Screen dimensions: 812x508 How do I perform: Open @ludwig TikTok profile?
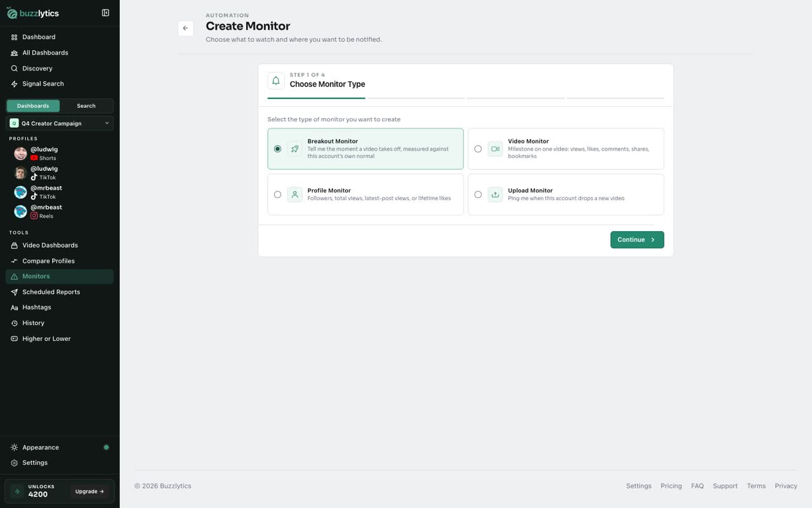[x=60, y=173]
